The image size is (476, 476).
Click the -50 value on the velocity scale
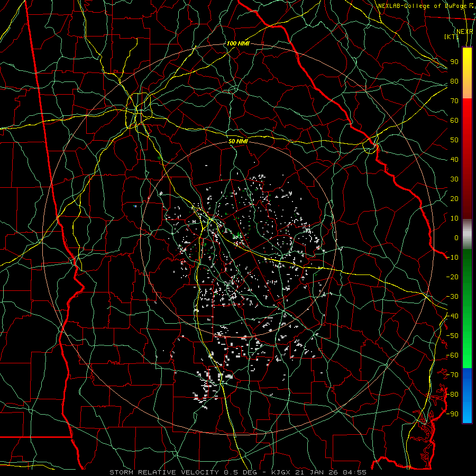pyautogui.click(x=452, y=336)
